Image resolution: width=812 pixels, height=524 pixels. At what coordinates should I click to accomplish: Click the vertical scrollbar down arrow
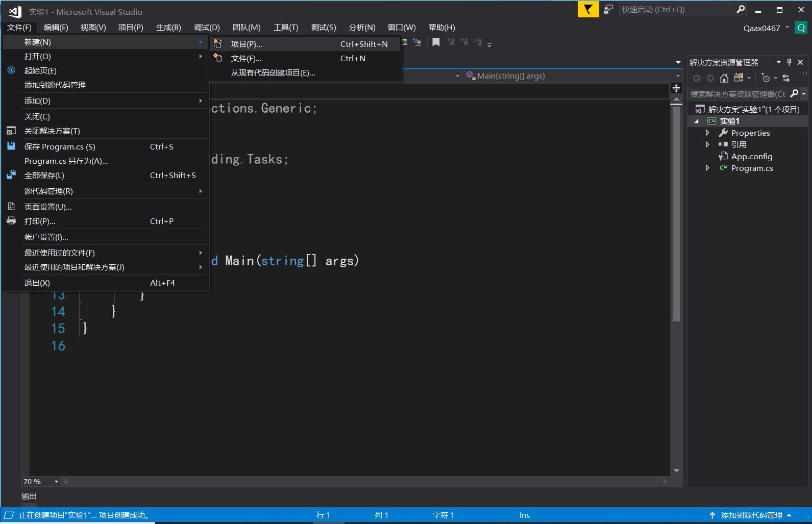pos(676,470)
